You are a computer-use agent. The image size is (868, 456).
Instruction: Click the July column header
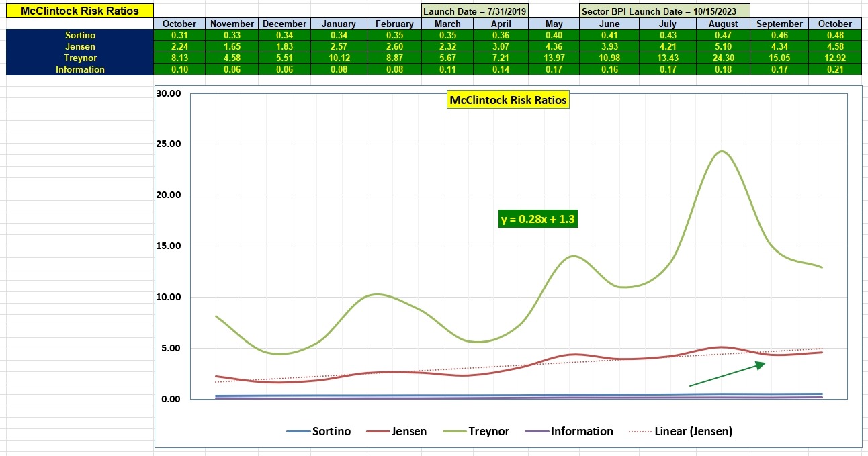[x=667, y=24]
